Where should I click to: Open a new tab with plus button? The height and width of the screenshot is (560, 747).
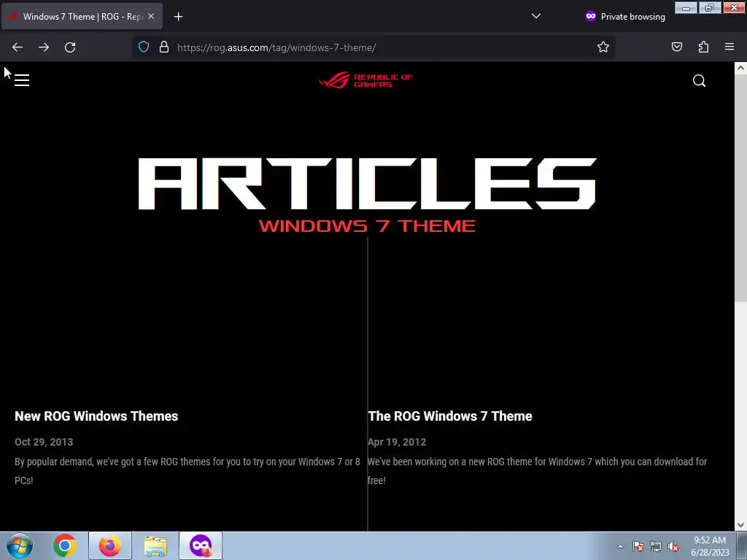coord(178,17)
